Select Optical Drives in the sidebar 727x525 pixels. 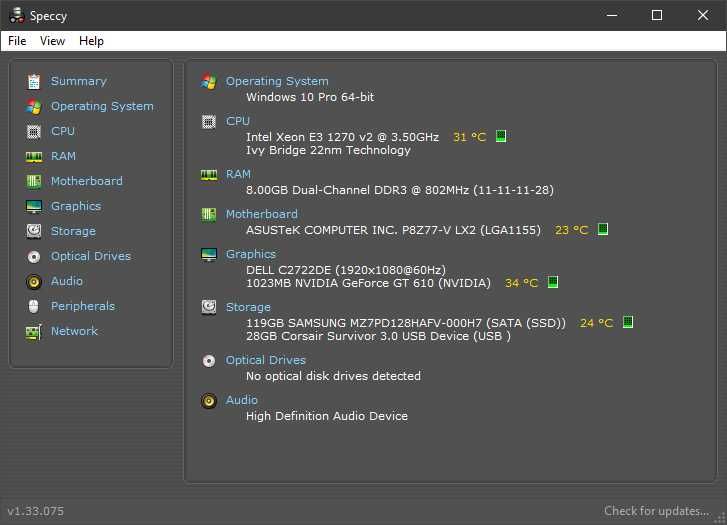91,256
